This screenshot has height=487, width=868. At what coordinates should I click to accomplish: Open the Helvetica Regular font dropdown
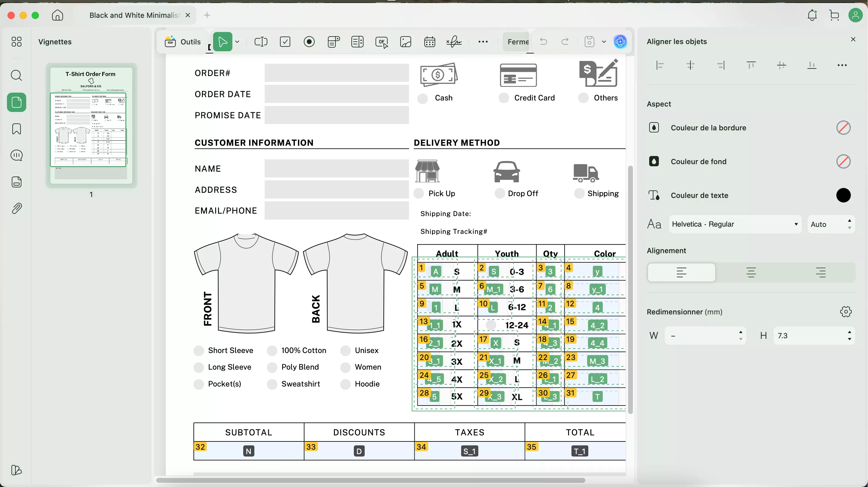coord(734,224)
